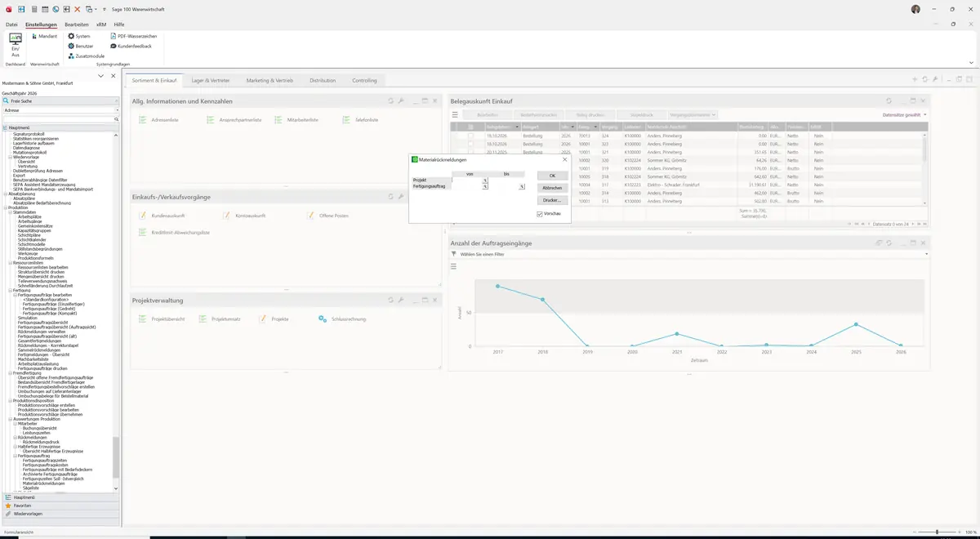Open the Schlussrechnung shortcut
Image resolution: width=980 pixels, height=539 pixels.
343,318
